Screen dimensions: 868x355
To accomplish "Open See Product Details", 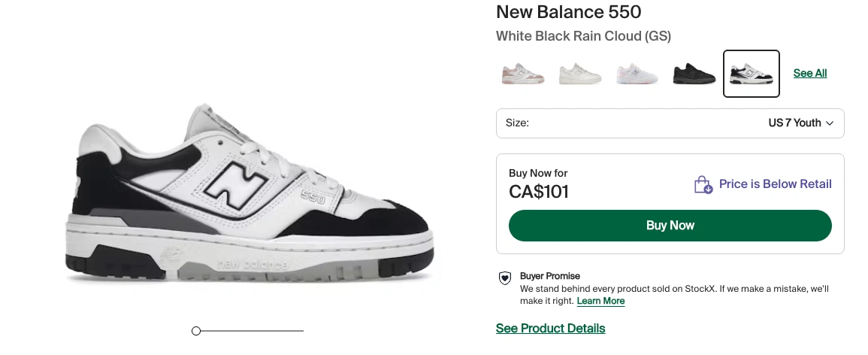I will point(550,328).
